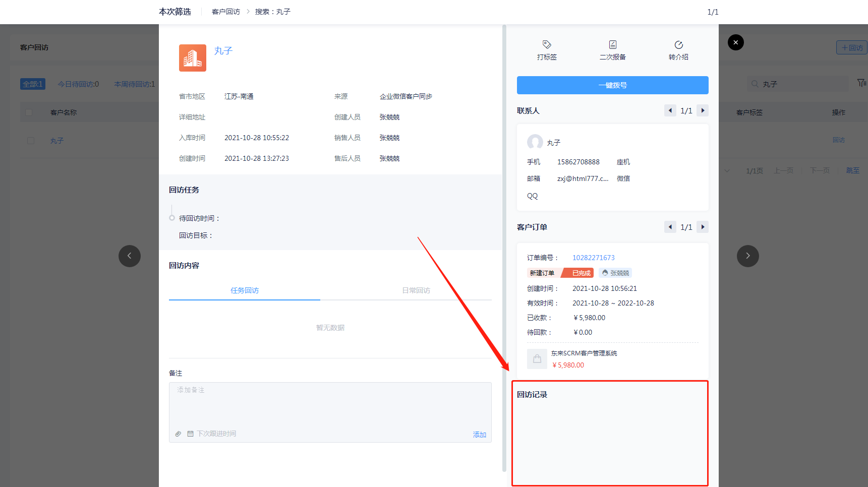Select the 本周待回访:1 filter
This screenshot has width=868, height=487.
pyautogui.click(x=134, y=84)
